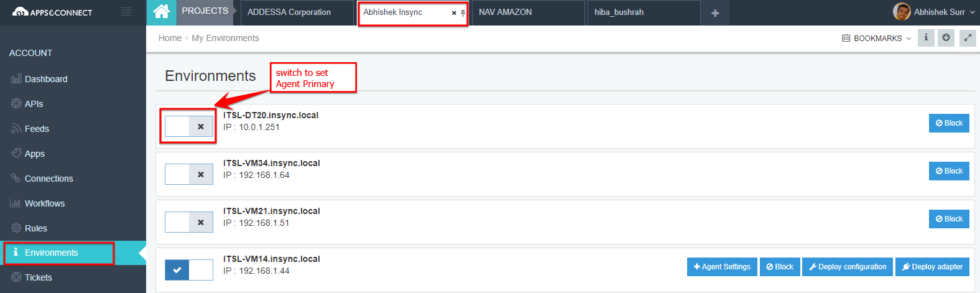
Task: Close the Abhishek Insync tab
Action: pos(454,12)
